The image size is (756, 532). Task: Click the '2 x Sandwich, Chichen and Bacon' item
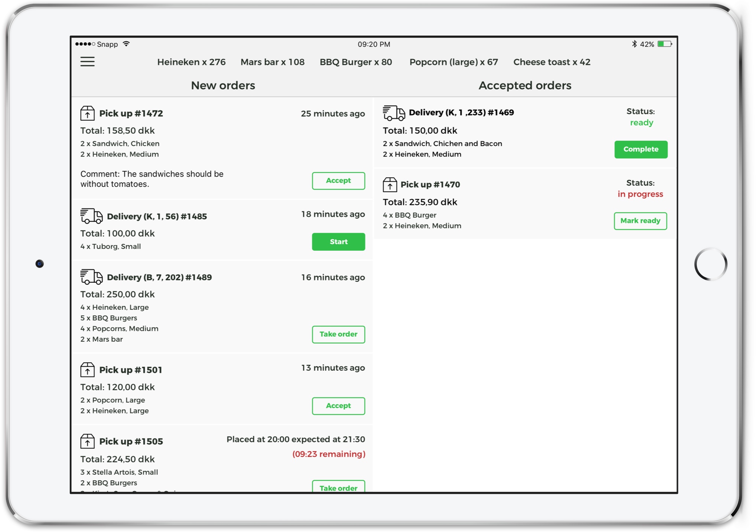(x=442, y=144)
